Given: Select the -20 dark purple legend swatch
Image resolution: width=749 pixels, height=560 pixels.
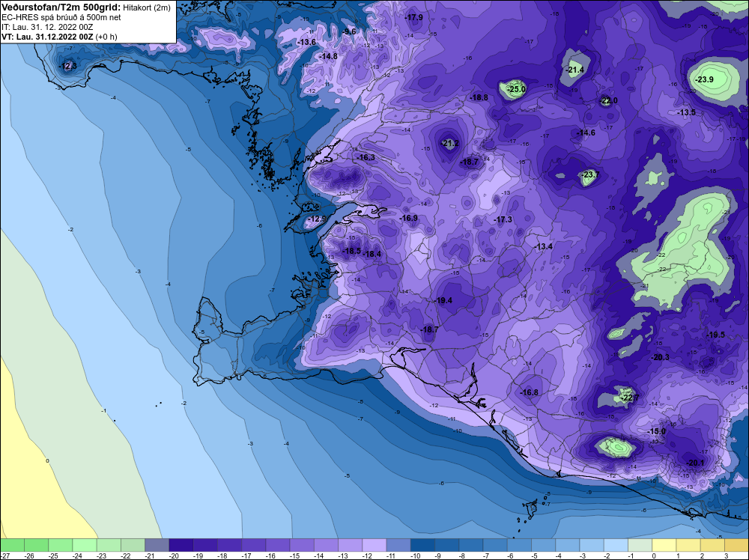Looking at the screenshot, I should pyautogui.click(x=181, y=545).
